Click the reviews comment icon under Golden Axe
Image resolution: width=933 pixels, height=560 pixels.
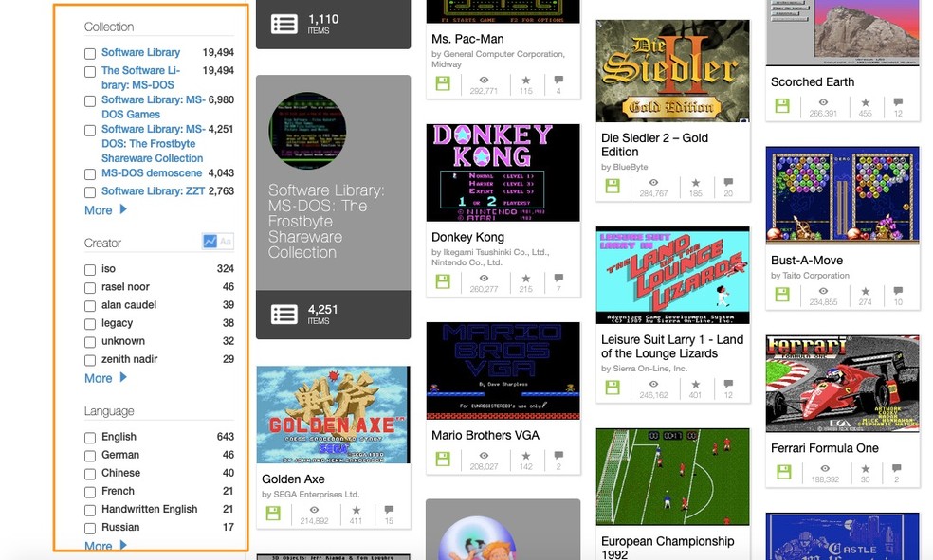(389, 510)
